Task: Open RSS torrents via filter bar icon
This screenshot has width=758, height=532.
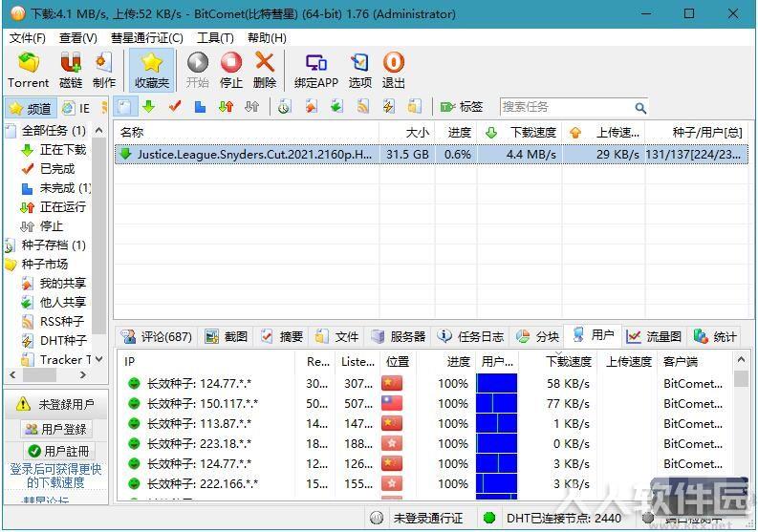Action: coord(363,107)
